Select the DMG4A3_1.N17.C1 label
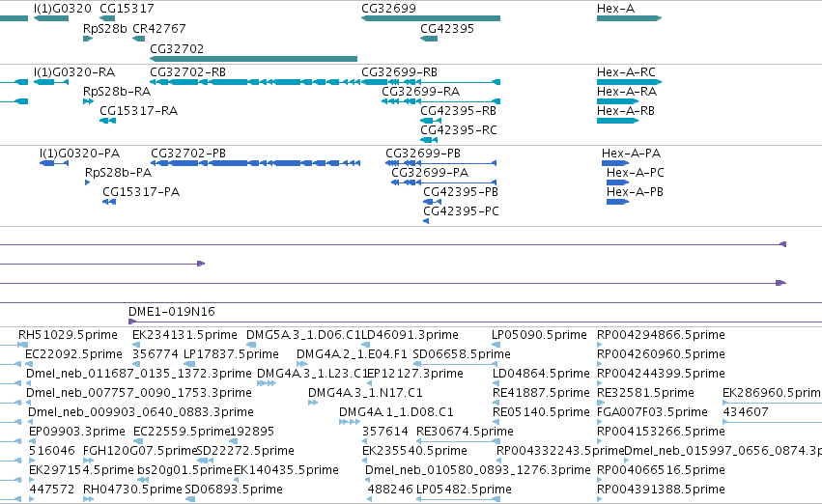 click(365, 393)
